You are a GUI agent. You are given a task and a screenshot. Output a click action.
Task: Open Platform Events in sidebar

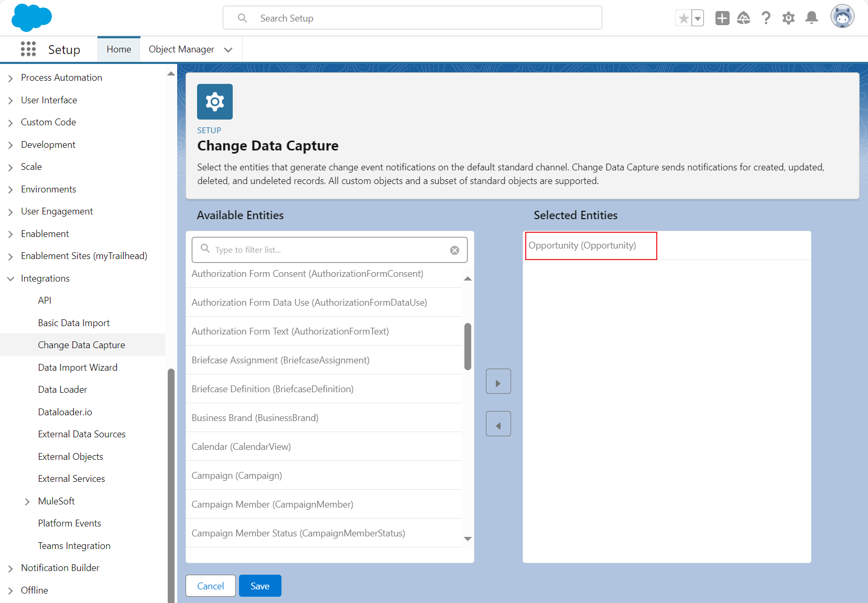[69, 523]
